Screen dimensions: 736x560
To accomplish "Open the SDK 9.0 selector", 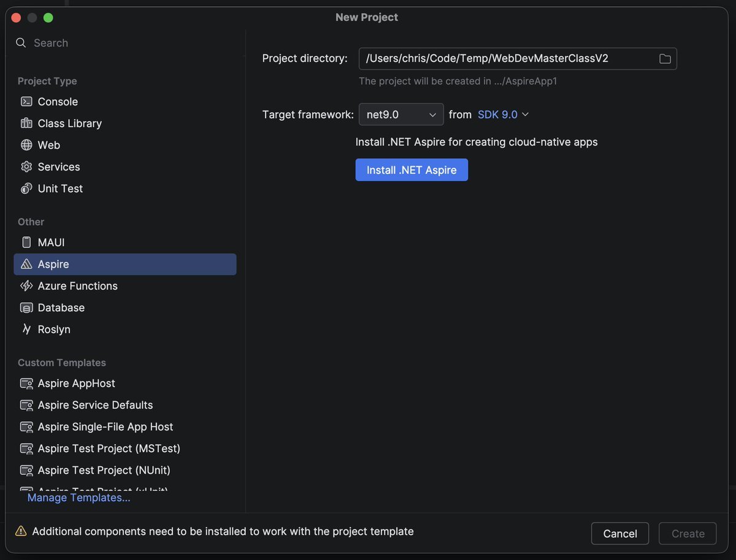I will point(503,115).
